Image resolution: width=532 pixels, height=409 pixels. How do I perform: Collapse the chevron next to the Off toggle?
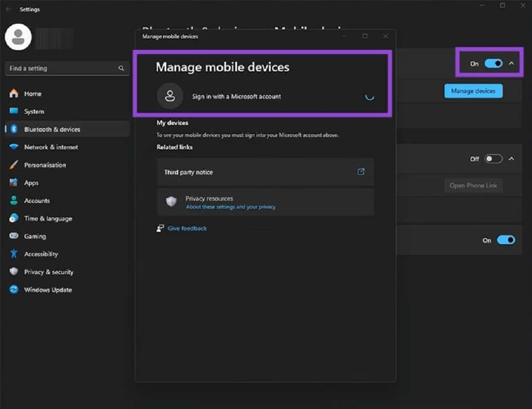coord(511,159)
